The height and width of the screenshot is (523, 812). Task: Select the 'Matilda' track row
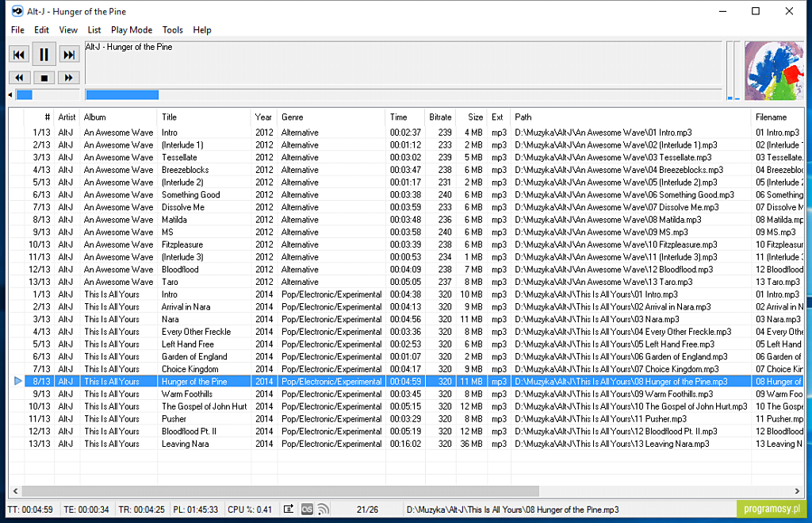pyautogui.click(x=406, y=220)
